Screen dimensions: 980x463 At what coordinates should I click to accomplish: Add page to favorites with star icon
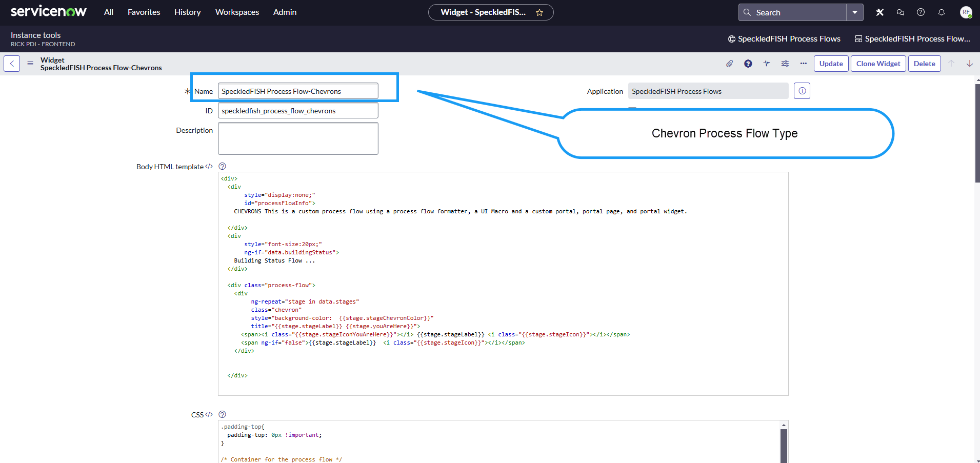(539, 12)
